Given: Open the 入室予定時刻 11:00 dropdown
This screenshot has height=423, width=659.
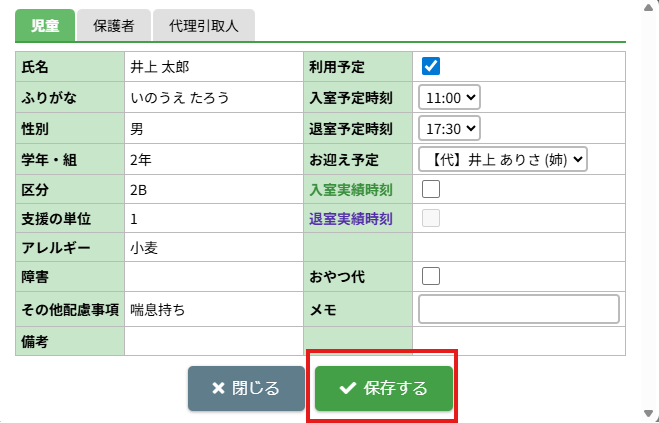Looking at the screenshot, I should pos(450,98).
